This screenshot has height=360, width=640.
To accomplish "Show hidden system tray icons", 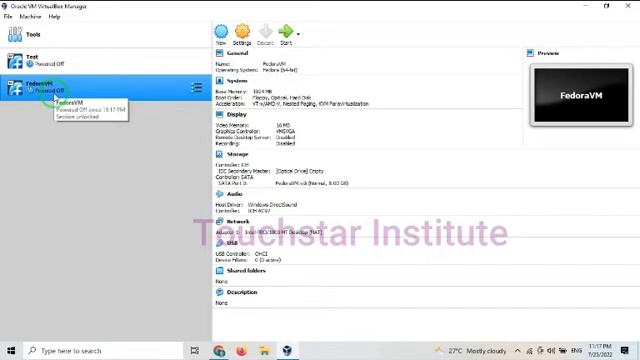I will coord(518,351).
